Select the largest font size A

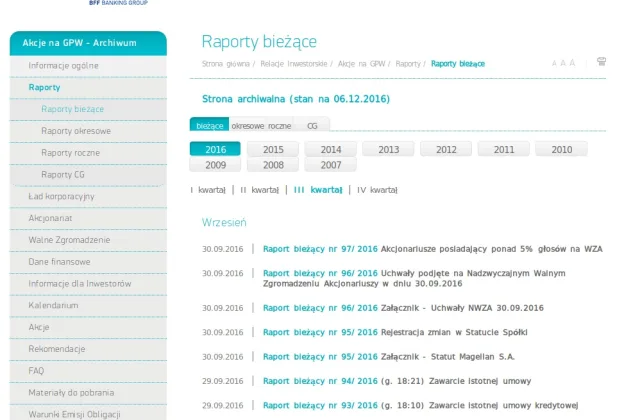coord(572,62)
